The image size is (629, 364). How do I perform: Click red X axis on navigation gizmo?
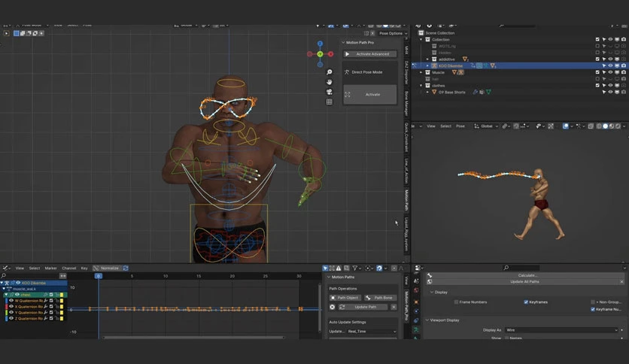click(330, 54)
